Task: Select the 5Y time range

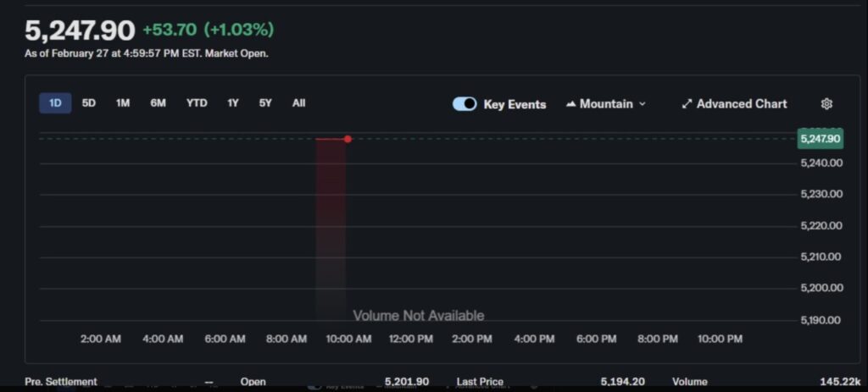Action: tap(265, 103)
